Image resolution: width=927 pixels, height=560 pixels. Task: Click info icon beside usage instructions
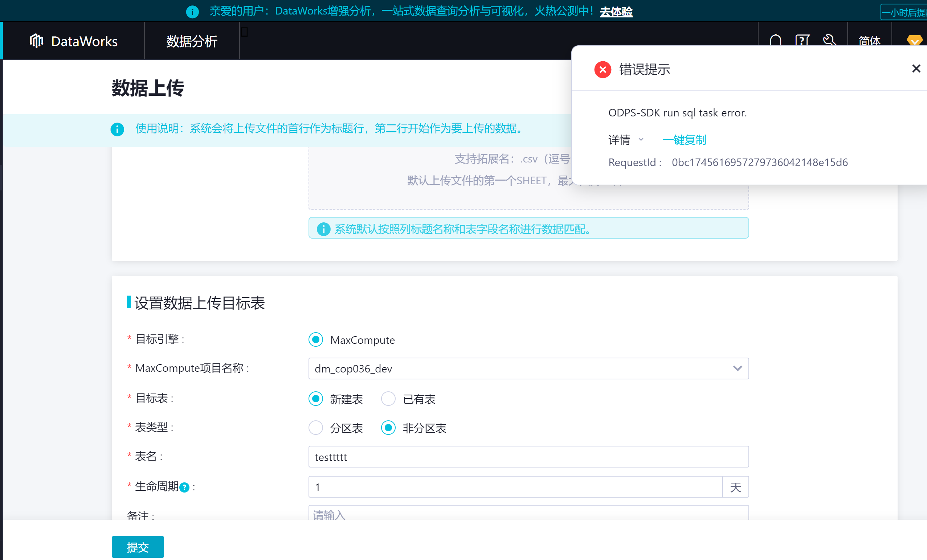point(117,129)
